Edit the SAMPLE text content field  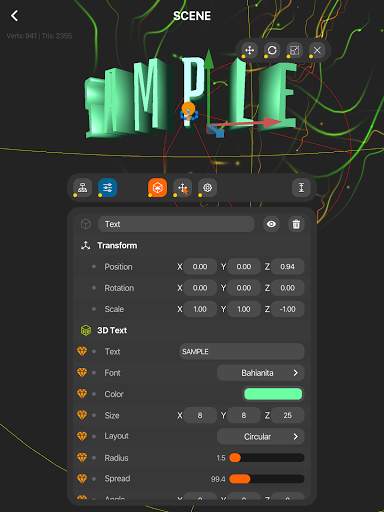tap(241, 352)
